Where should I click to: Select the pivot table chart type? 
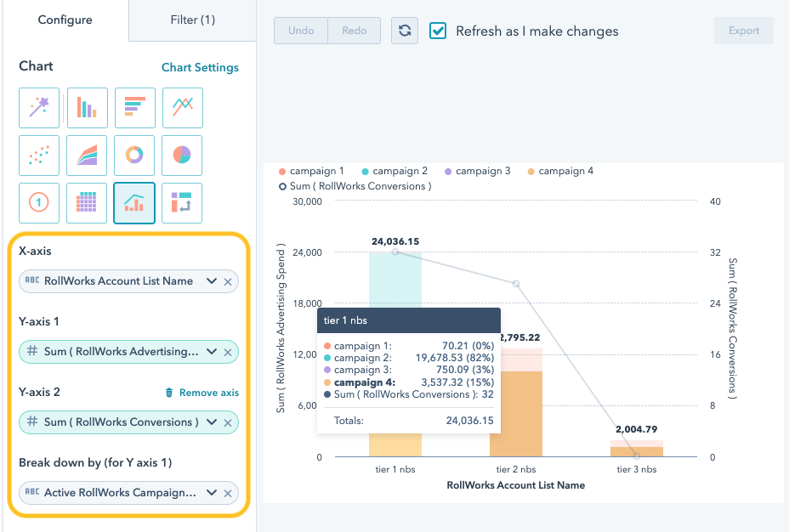(x=182, y=203)
